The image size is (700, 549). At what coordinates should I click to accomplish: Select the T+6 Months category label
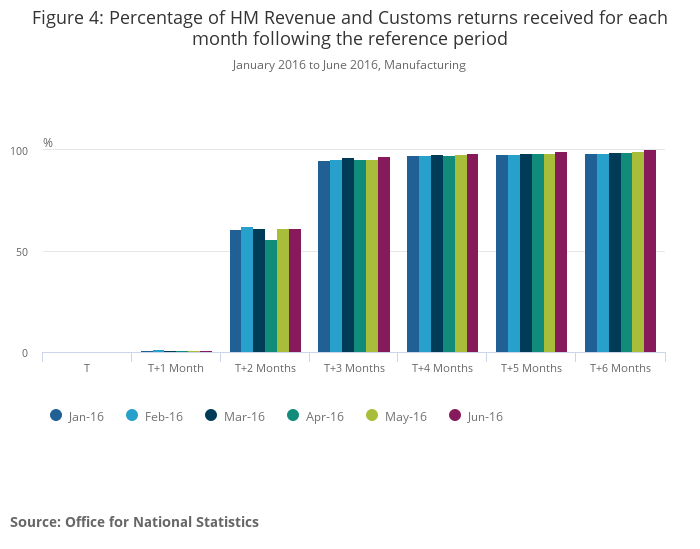[620, 368]
